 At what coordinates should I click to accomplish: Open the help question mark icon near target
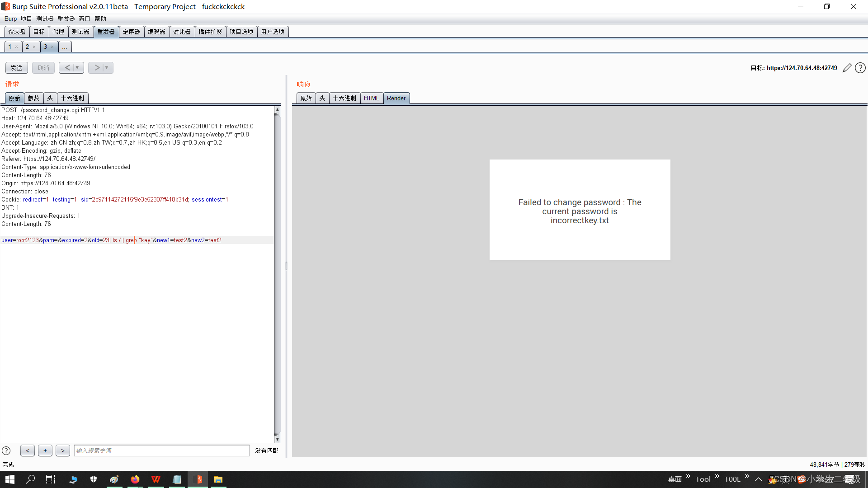coord(860,68)
